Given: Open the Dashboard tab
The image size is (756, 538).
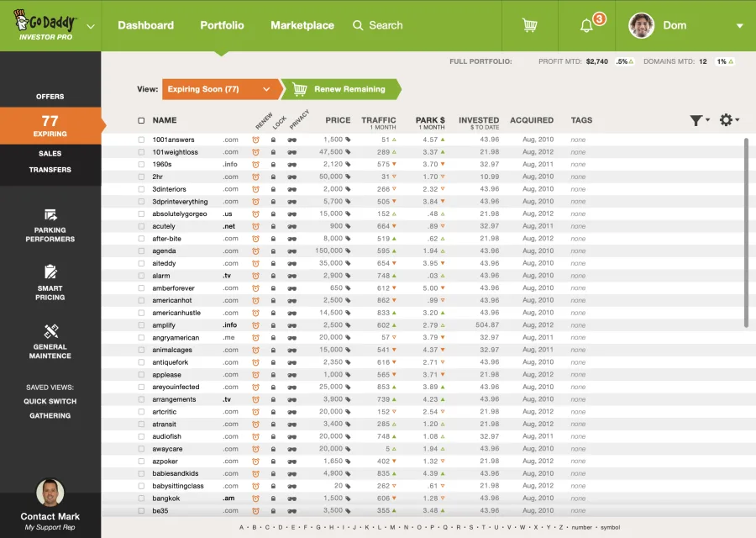Looking at the screenshot, I should point(145,25).
